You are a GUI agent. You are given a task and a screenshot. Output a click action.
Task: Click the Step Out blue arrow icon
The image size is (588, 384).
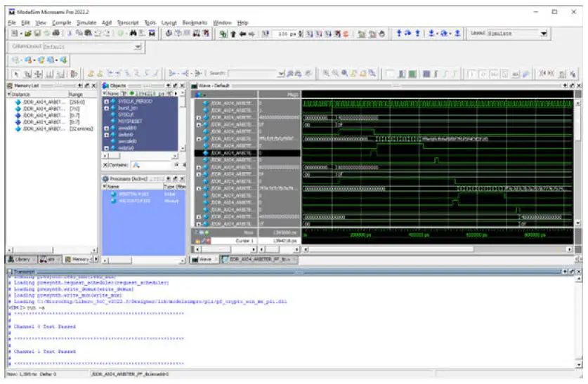417,33
